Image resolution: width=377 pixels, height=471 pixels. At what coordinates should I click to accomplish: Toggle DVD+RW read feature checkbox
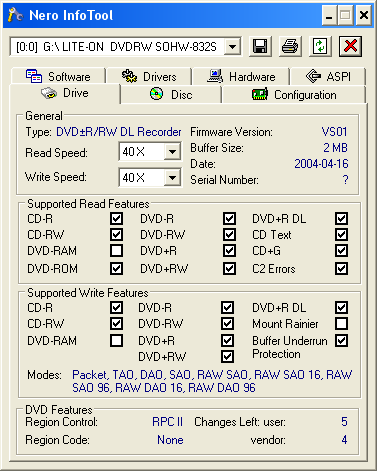(x=229, y=268)
